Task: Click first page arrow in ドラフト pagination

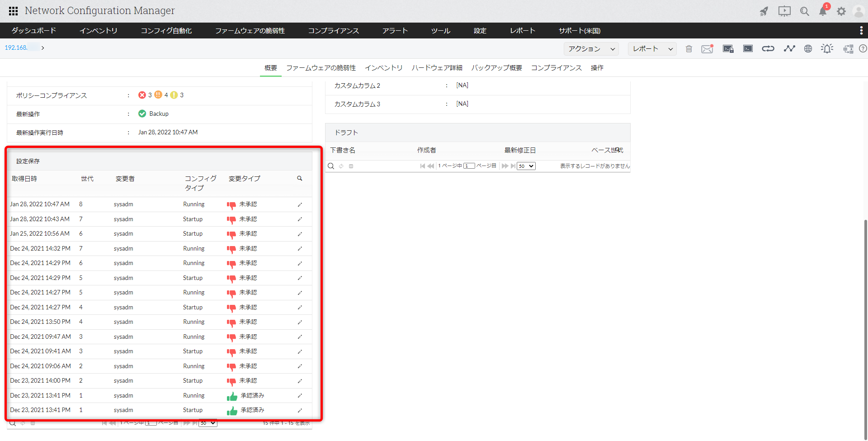Action: 423,166
